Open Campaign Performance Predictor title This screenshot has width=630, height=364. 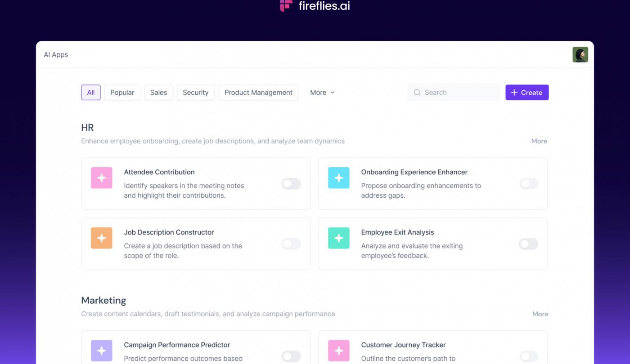(x=177, y=345)
